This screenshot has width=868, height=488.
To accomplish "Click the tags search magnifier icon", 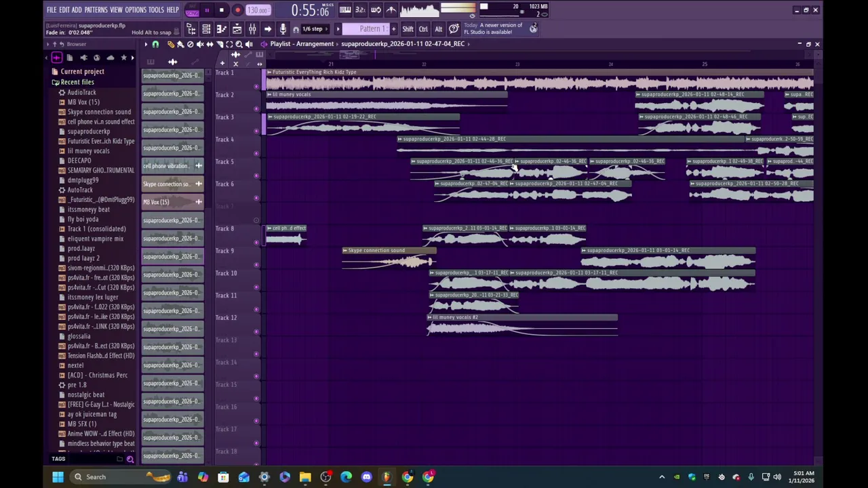I will click(130, 459).
